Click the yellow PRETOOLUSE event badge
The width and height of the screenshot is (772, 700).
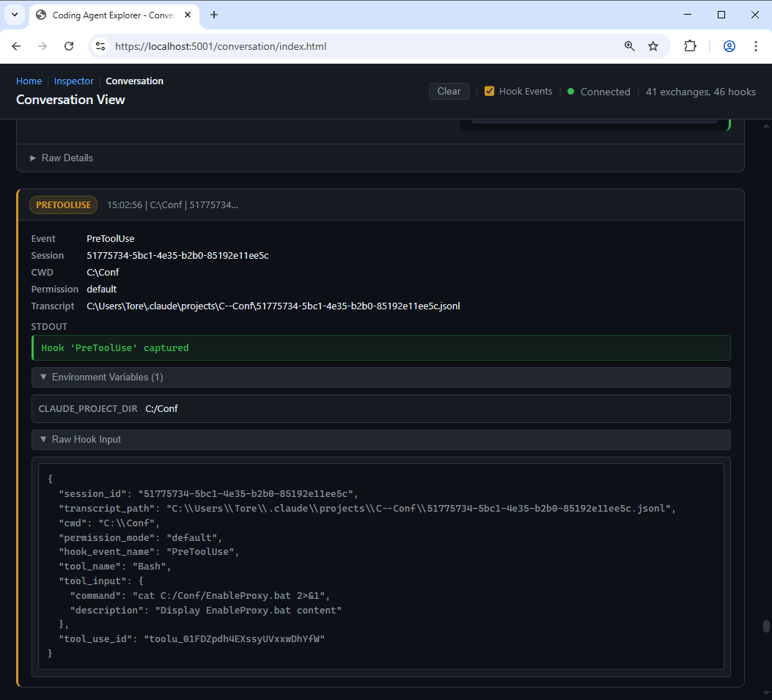(x=63, y=205)
